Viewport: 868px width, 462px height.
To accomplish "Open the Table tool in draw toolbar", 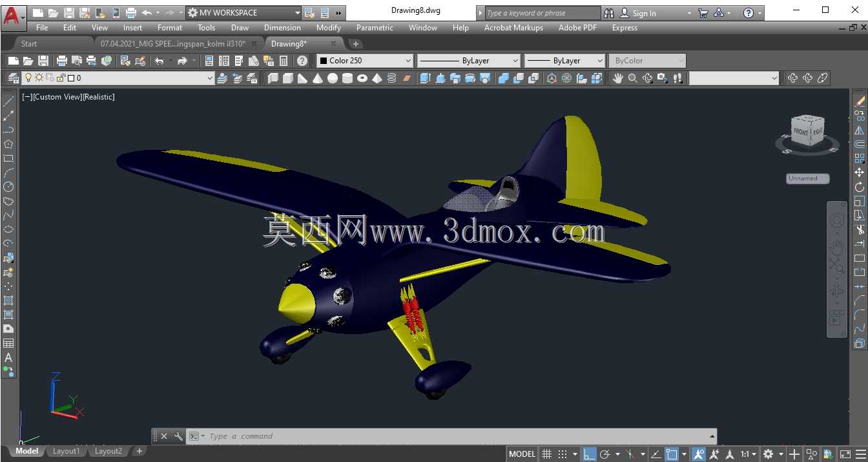I will point(8,343).
